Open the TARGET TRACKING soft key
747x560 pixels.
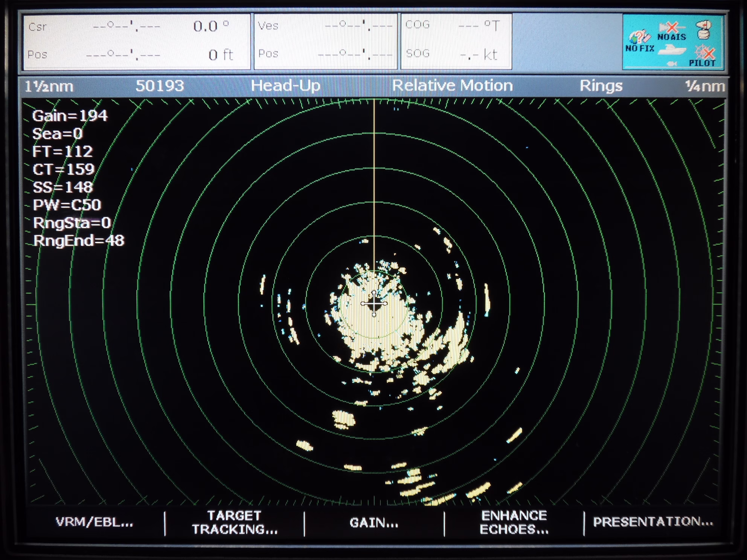coord(235,522)
